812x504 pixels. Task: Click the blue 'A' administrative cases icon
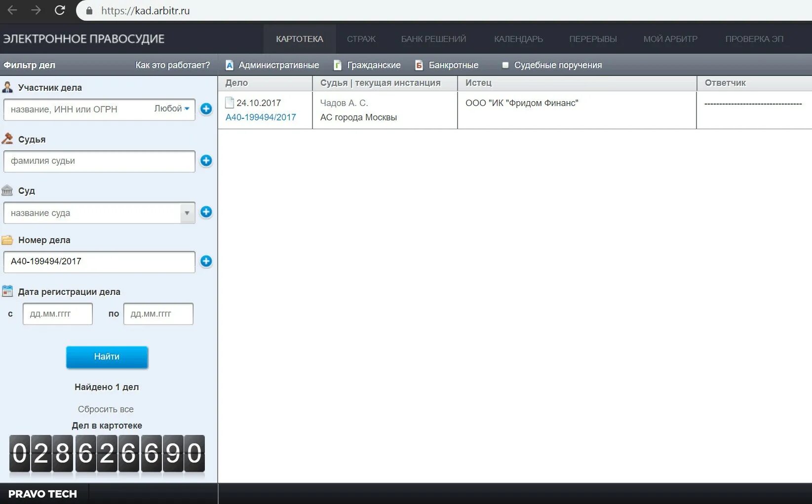click(x=230, y=65)
